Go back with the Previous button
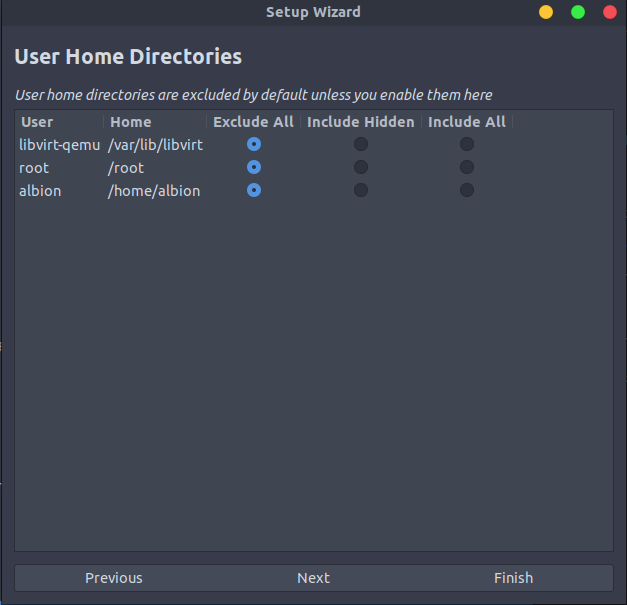Image resolution: width=627 pixels, height=605 pixels. tap(114, 578)
